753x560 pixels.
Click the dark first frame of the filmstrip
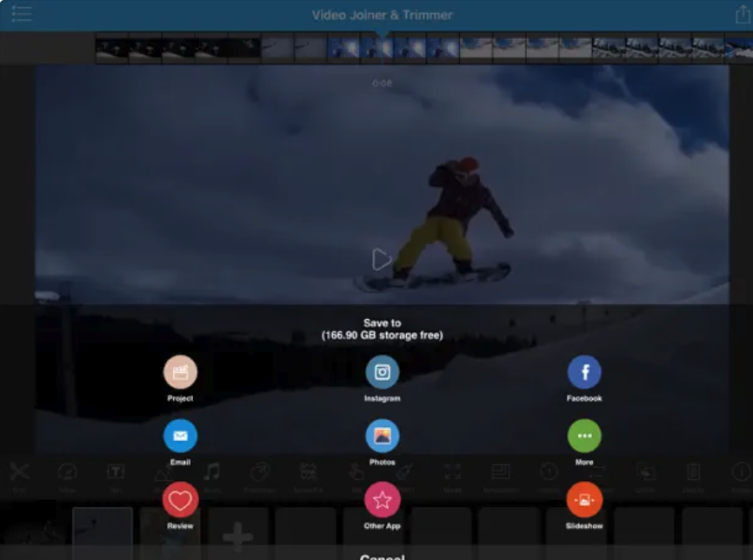(111, 49)
